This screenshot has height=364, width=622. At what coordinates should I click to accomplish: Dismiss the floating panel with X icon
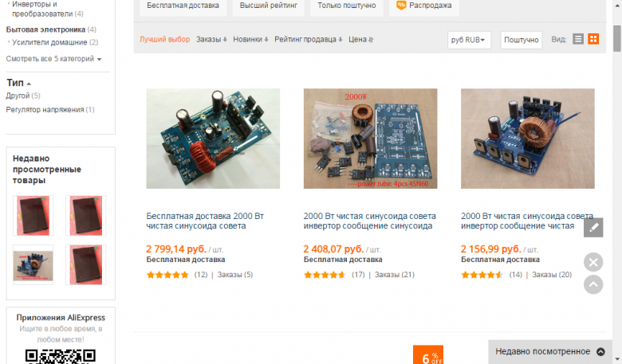pyautogui.click(x=593, y=262)
